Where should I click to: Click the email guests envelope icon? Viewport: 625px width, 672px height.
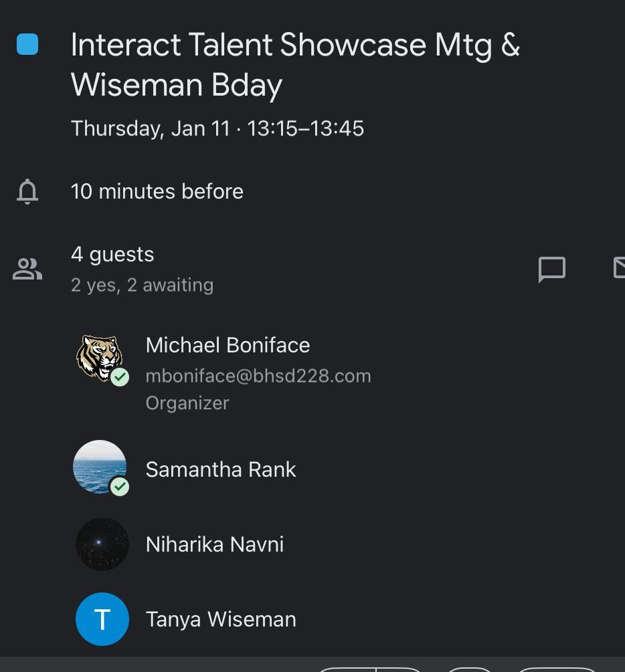619,268
